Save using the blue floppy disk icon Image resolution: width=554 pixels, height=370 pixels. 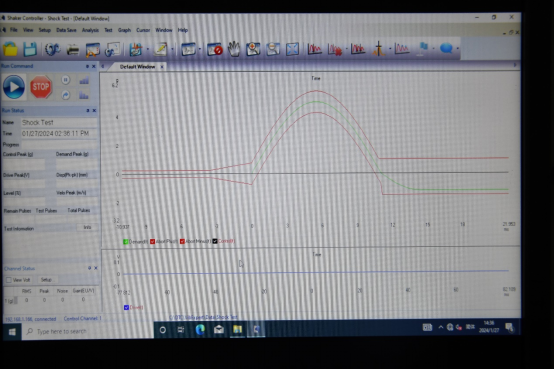click(x=30, y=49)
